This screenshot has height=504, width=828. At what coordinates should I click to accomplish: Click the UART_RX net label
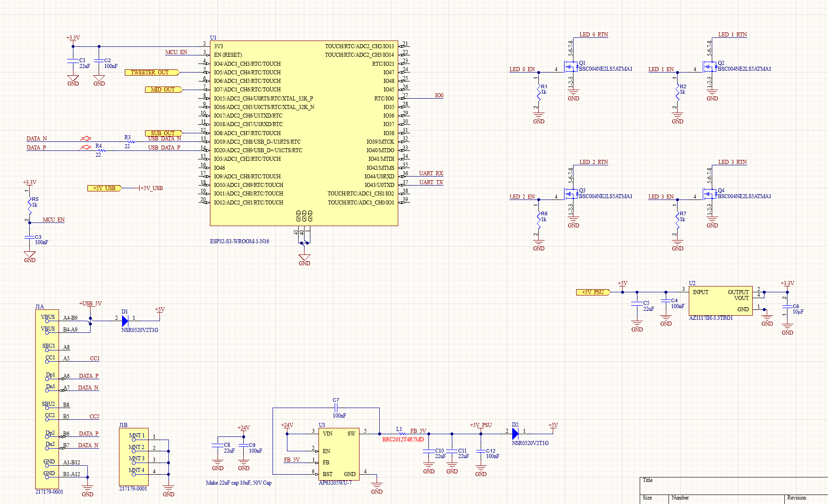click(x=431, y=173)
